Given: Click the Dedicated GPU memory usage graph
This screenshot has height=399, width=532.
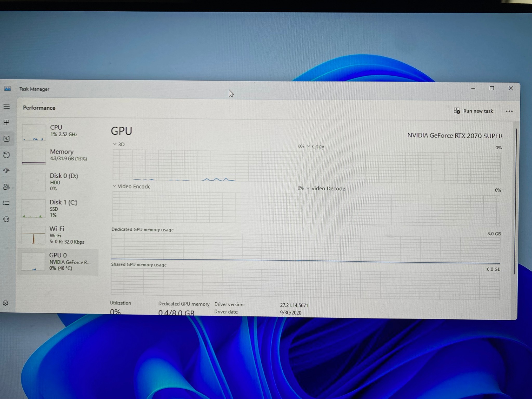Looking at the screenshot, I should tap(305, 248).
